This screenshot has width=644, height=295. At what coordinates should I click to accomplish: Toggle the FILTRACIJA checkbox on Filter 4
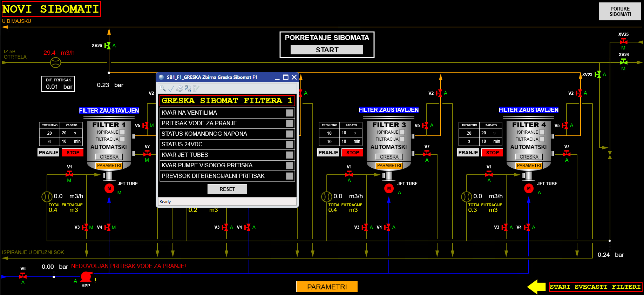[x=542, y=139]
